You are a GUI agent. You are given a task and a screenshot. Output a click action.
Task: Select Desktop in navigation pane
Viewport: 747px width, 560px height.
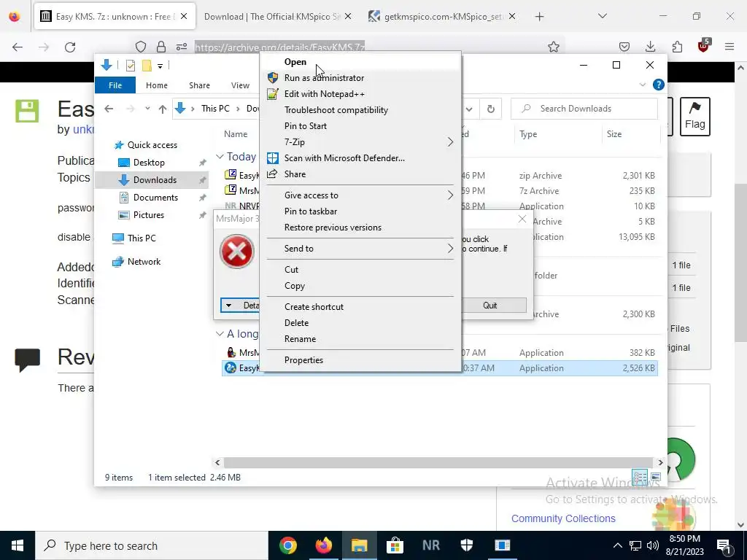tap(149, 163)
